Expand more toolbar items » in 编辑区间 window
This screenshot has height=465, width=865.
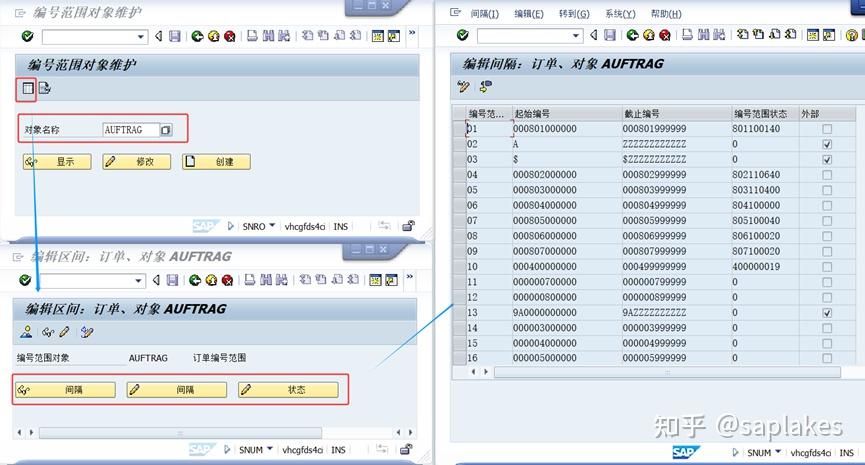[x=409, y=277]
